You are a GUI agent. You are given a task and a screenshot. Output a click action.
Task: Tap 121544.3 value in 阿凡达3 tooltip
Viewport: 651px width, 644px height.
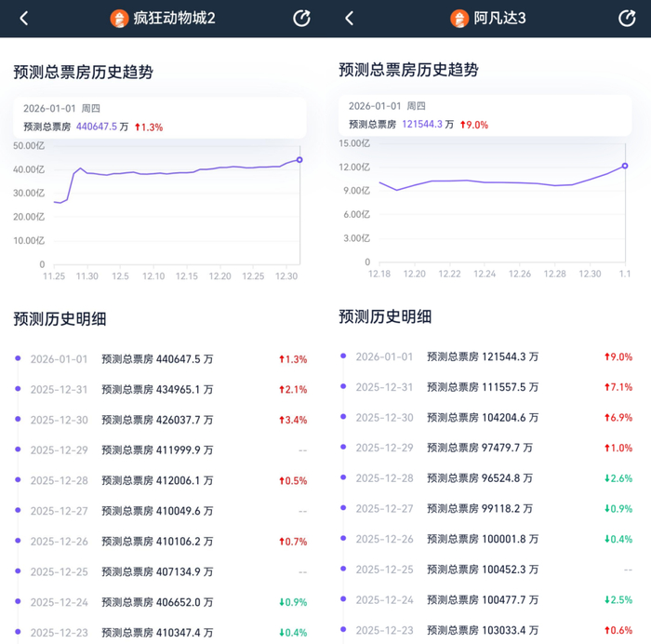pos(422,124)
